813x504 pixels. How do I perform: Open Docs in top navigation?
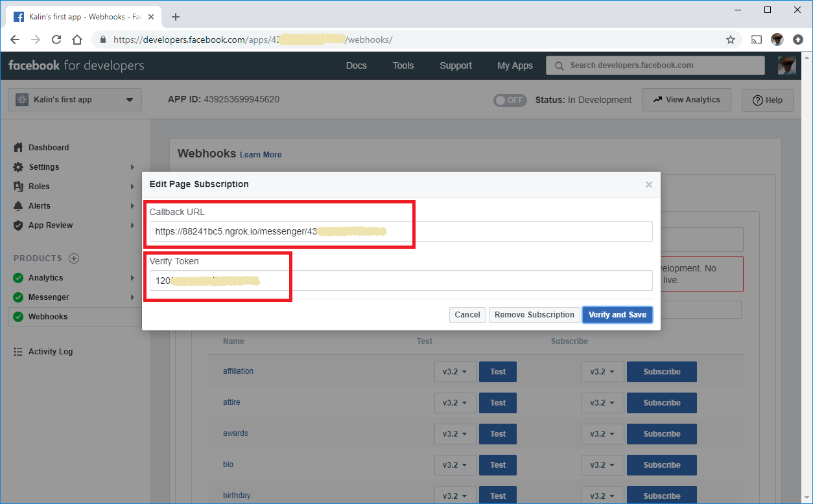tap(357, 65)
